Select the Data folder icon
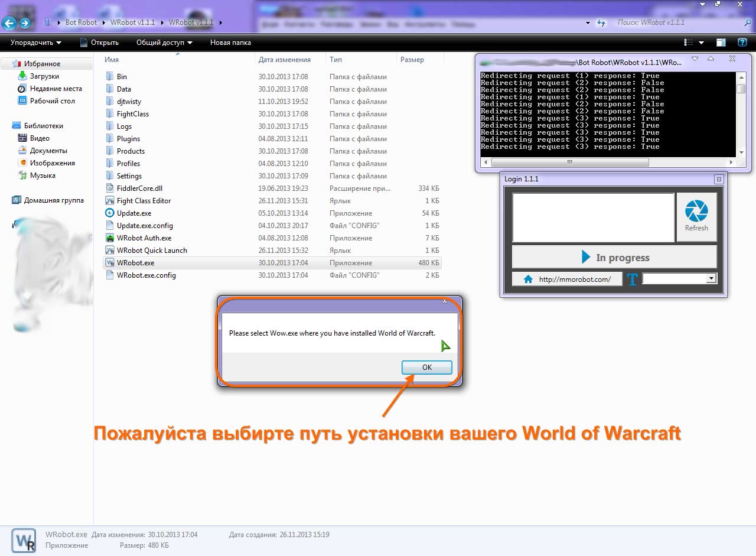The width and height of the screenshot is (756, 556). [110, 89]
